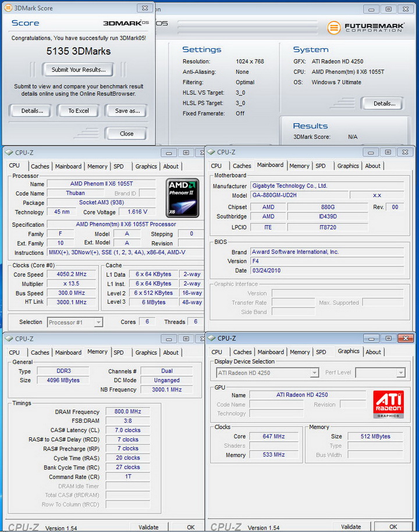Screen dimensions: 419x532
Task: Close the 3DMark Score dialog with X
Action: (x=145, y=8)
